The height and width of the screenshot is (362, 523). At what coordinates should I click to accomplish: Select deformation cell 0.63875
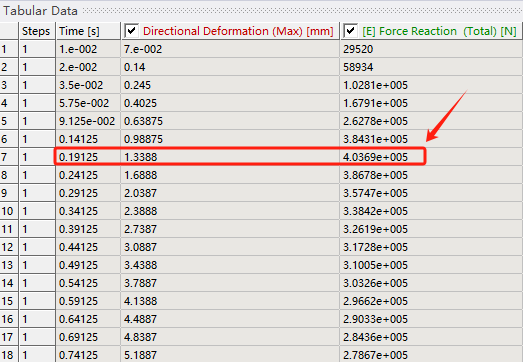point(230,121)
